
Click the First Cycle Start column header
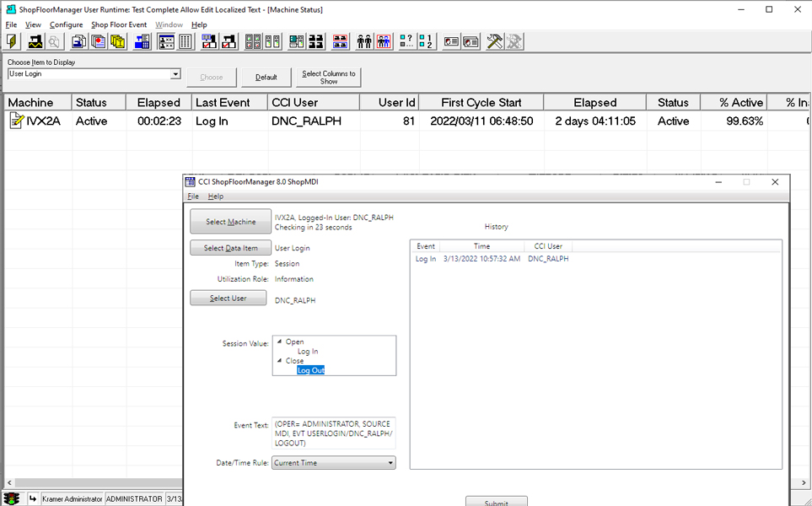coord(481,103)
